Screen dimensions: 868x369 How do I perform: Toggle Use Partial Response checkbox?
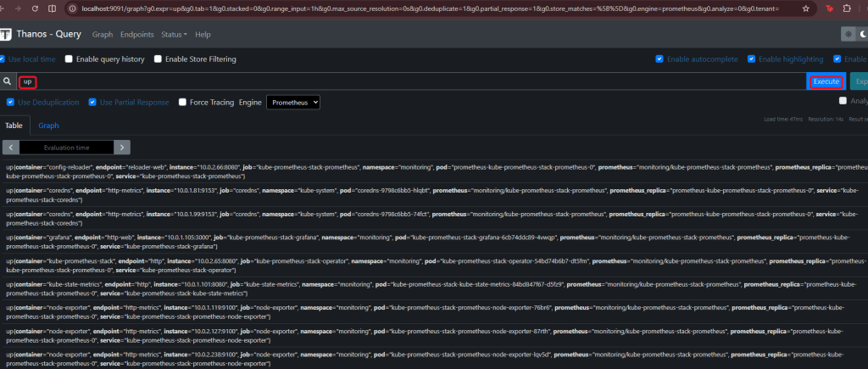click(x=92, y=102)
